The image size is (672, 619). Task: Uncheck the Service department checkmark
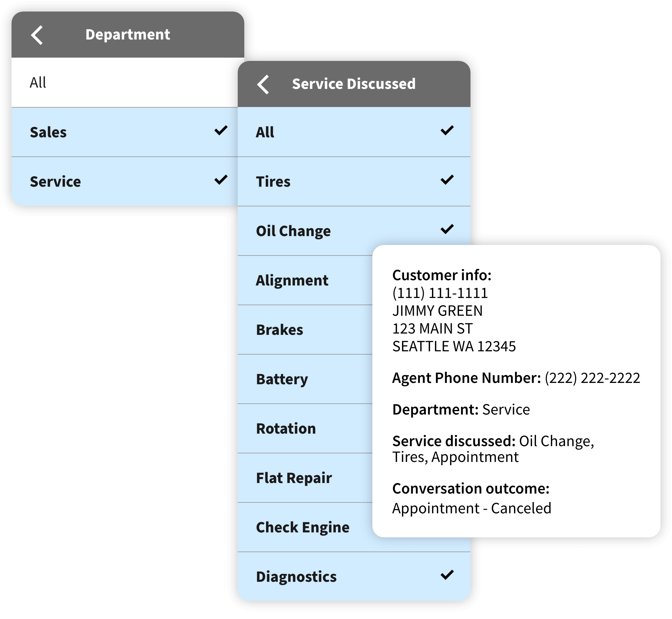pos(221,180)
